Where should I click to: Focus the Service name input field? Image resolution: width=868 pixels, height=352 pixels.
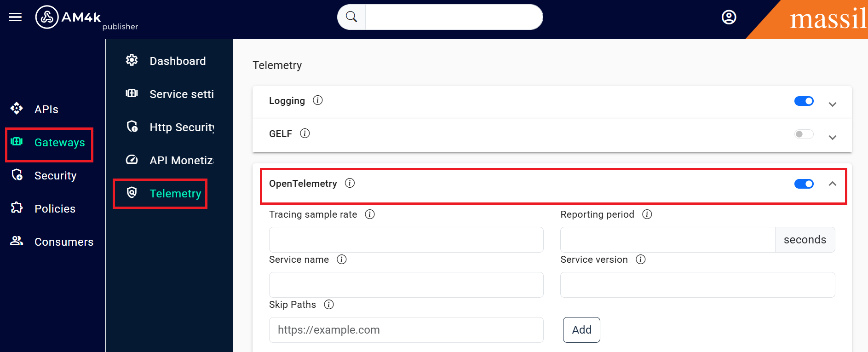406,285
